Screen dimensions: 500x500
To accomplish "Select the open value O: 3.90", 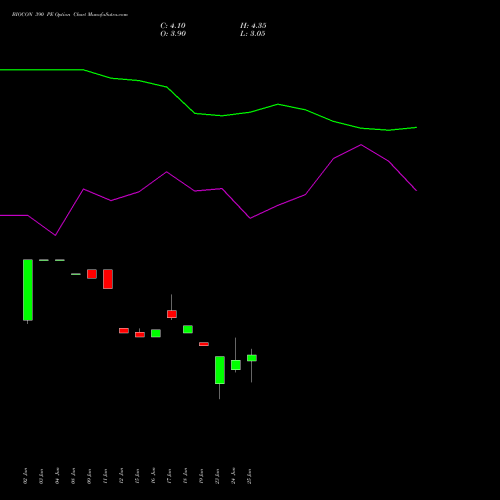I will pos(173,34).
